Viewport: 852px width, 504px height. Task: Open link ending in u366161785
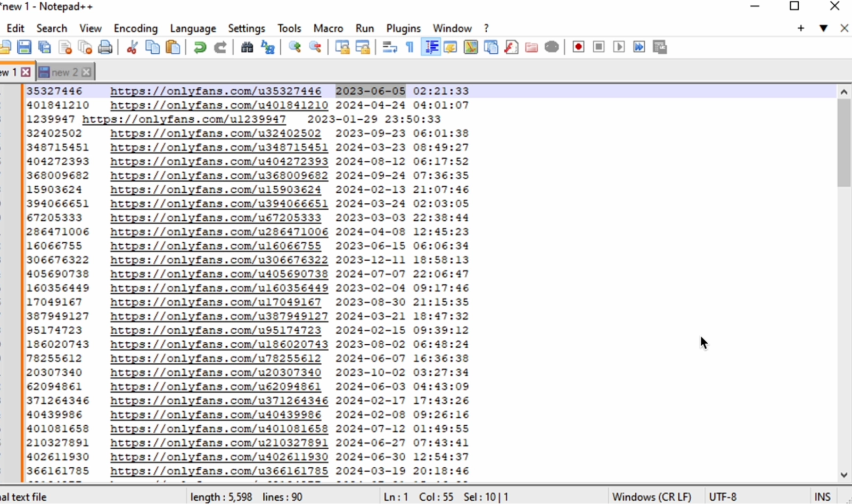(x=219, y=471)
